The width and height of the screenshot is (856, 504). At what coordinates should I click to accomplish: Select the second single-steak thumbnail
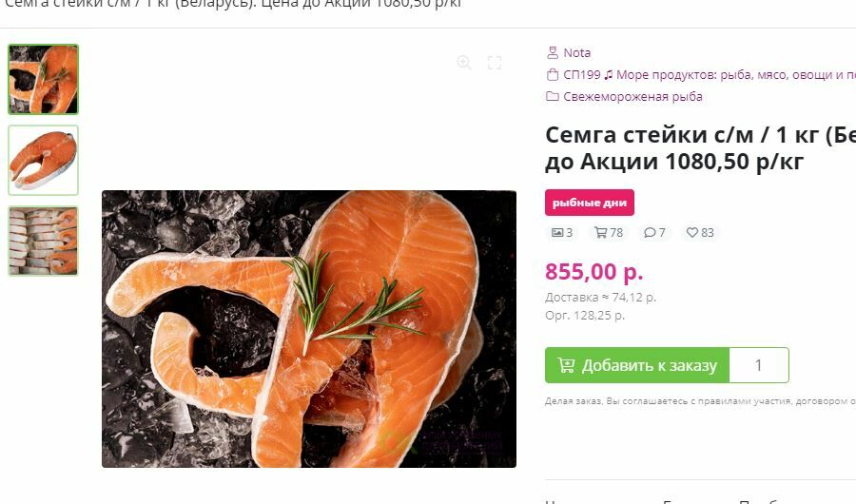pos(43,160)
